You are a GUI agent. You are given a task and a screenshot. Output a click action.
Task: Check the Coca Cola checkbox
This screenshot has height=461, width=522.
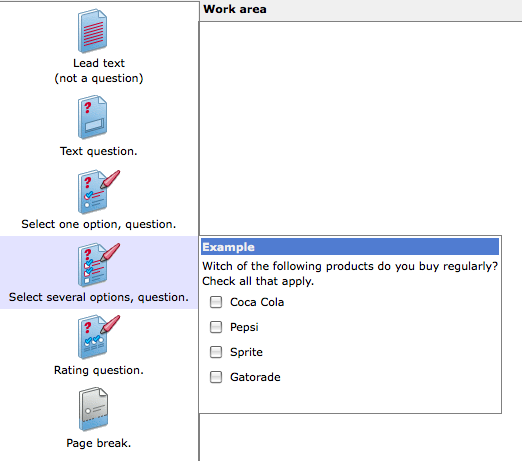coord(216,302)
